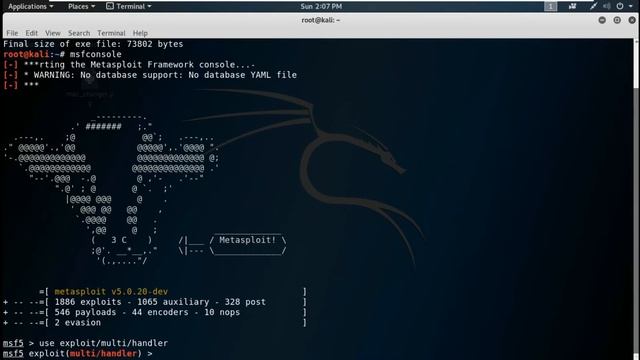Select workspace 1 indicator
This screenshot has width=640, height=360.
550,6
